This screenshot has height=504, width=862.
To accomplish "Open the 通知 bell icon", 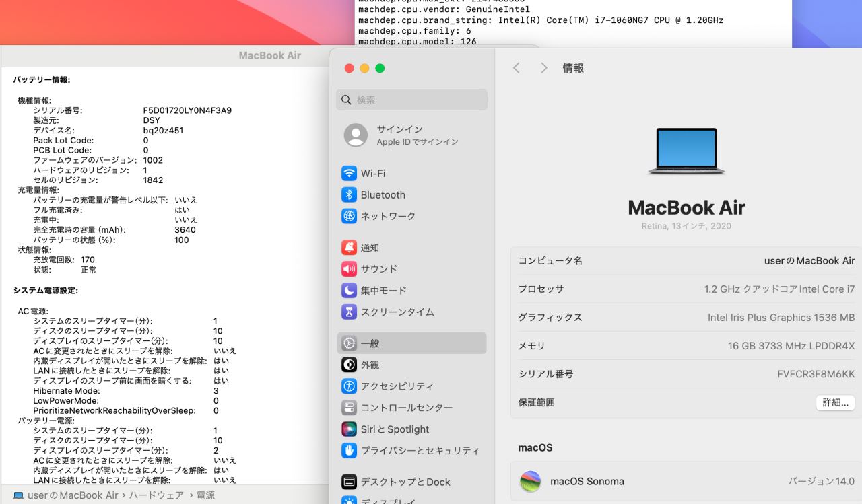I will coord(349,248).
